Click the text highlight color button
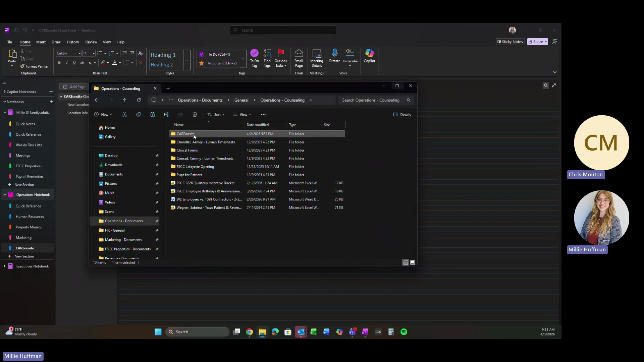The height and width of the screenshot is (362, 644). click(x=103, y=63)
